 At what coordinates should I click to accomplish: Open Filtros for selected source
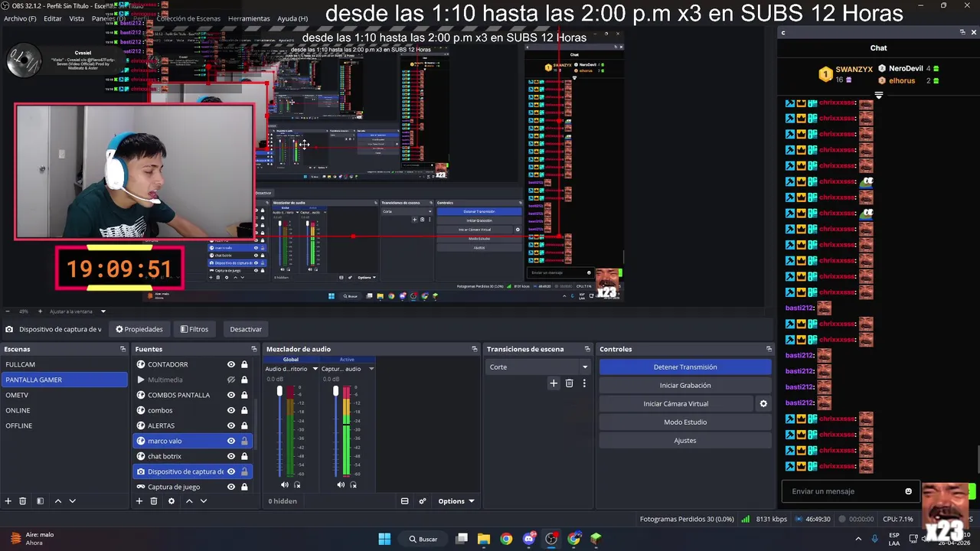tap(194, 329)
